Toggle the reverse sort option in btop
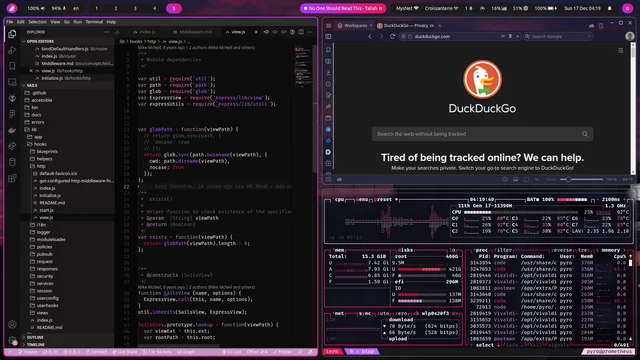The image size is (640, 360). [562, 250]
